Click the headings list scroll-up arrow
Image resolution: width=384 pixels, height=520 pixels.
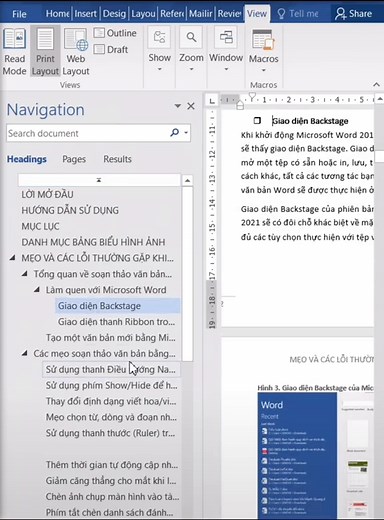click(187, 181)
